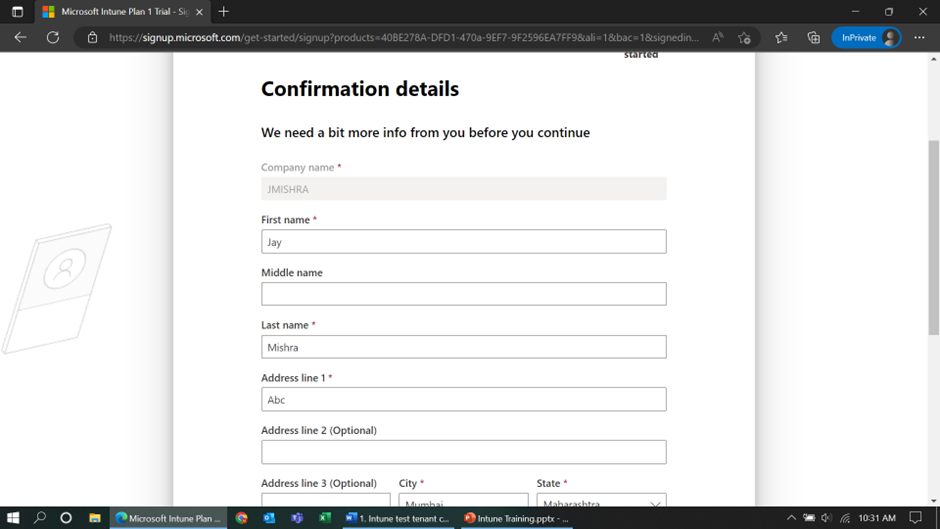Screen dimensions: 940x529
Task: Switch to Word Intune test tenant document
Action: [398, 518]
